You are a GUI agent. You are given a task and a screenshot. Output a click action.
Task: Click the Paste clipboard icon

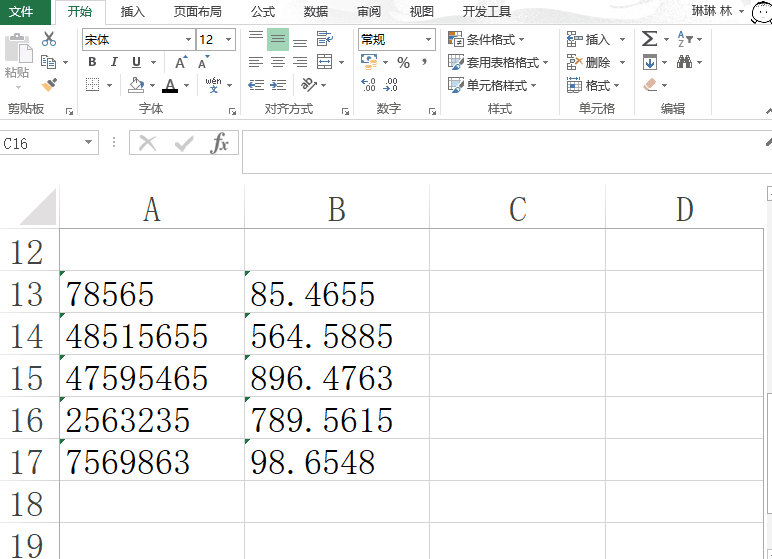tap(18, 50)
